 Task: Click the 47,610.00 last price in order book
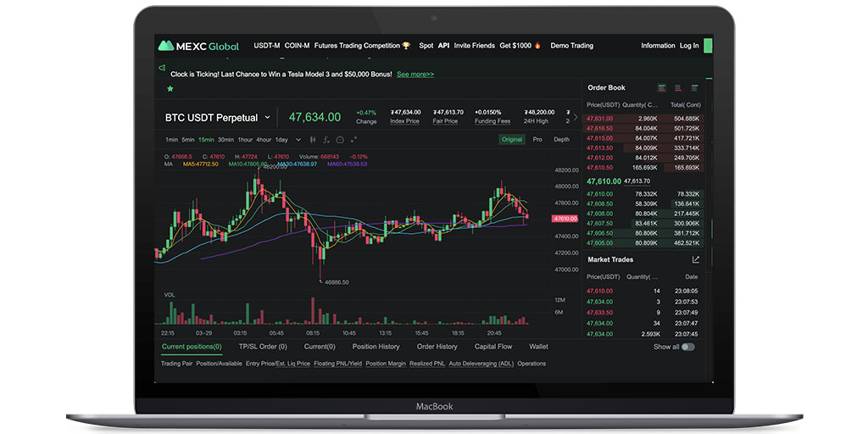point(604,181)
